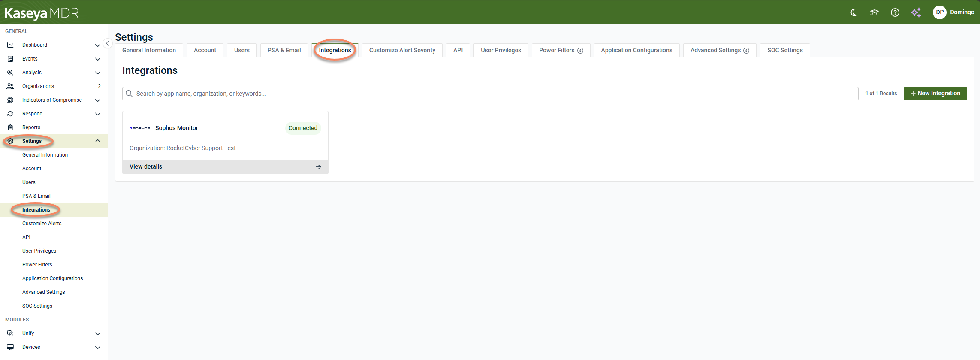Open General Information in the sidebar

point(45,155)
